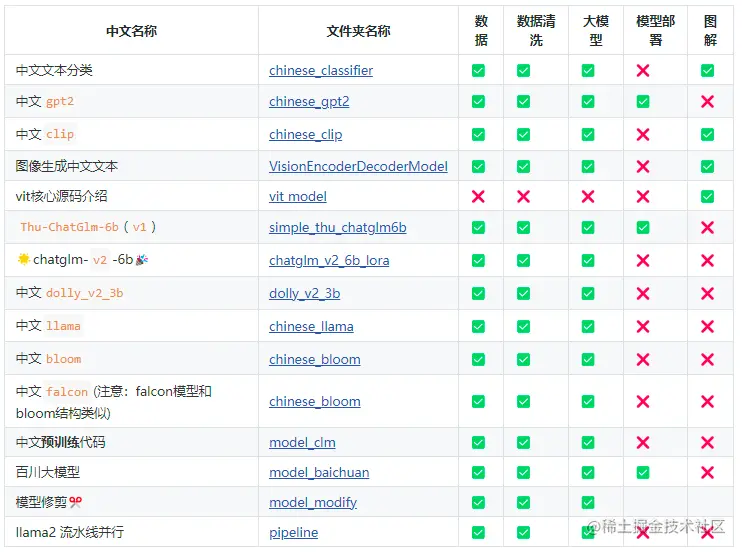
Task: Click 图解 cross mark in Thu-ChatGlm-6b row
Action: [x=707, y=228]
